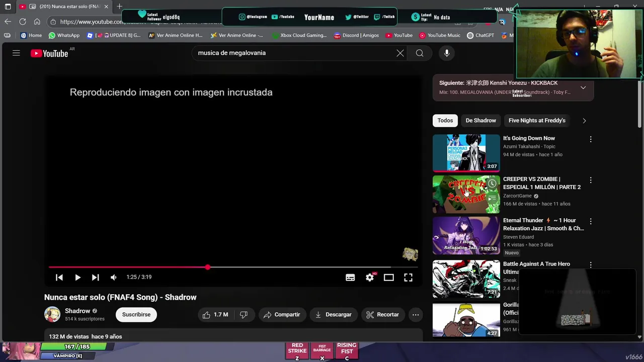Click the ZarcortGame channel name
The image size is (644, 362).
pos(517,196)
